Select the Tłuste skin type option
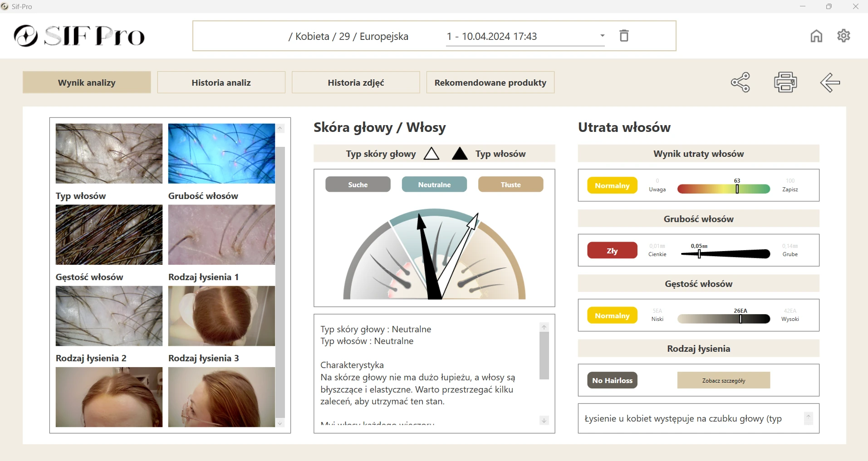 point(510,184)
